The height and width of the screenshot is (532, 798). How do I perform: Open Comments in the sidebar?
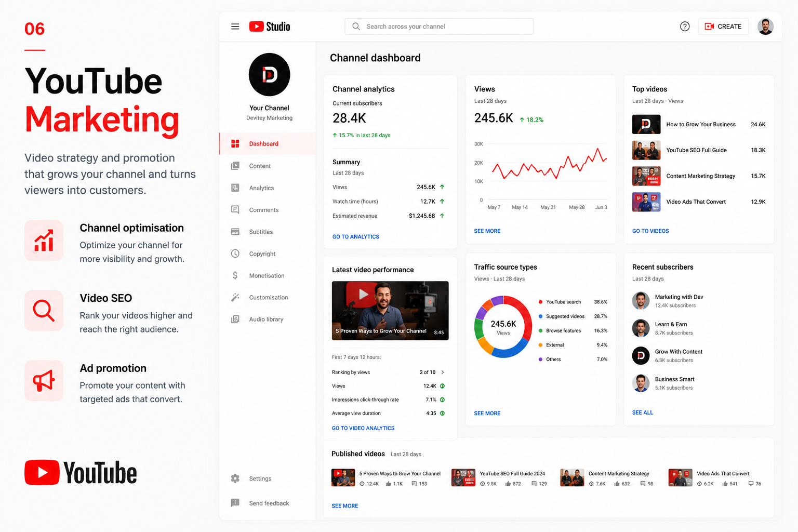(x=268, y=210)
